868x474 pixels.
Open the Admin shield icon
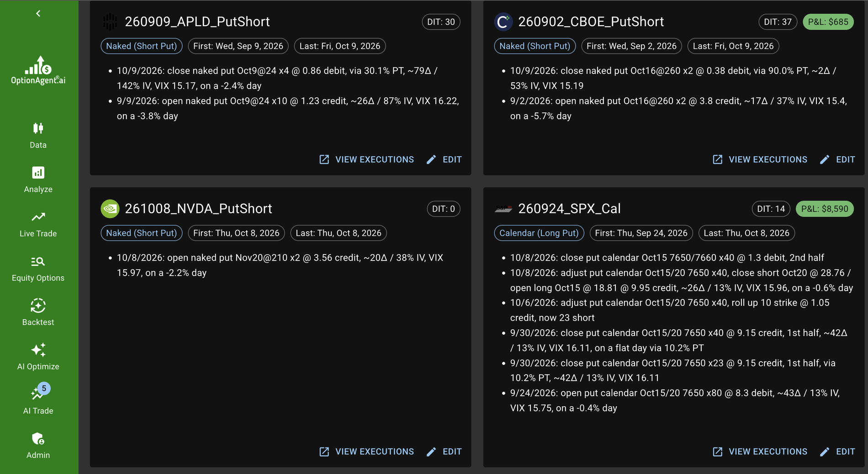38,439
